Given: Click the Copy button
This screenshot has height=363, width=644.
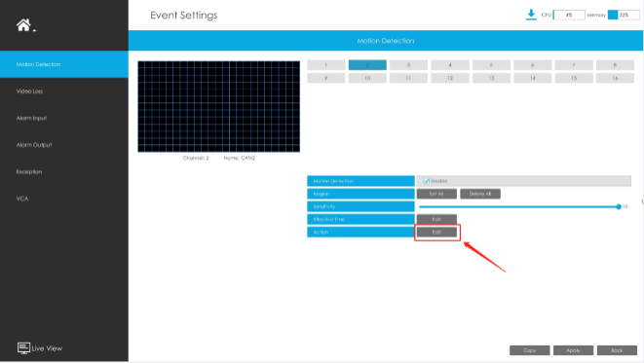Looking at the screenshot, I should point(530,350).
